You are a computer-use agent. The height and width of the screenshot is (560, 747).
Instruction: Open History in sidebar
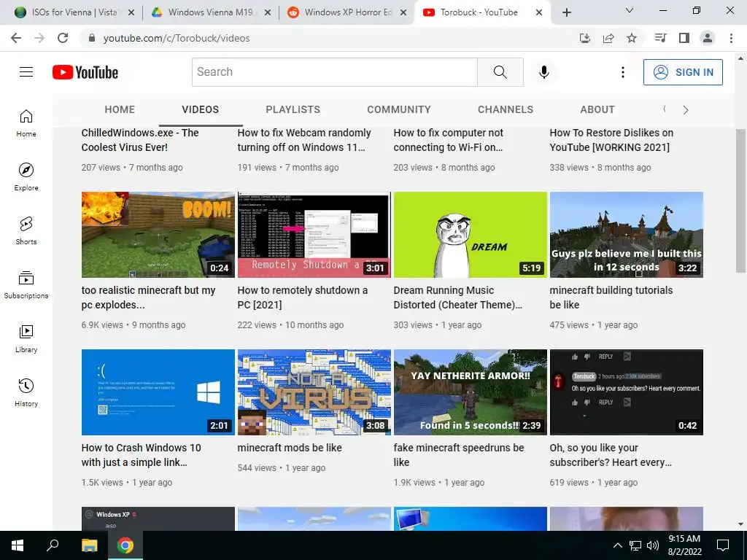point(26,392)
